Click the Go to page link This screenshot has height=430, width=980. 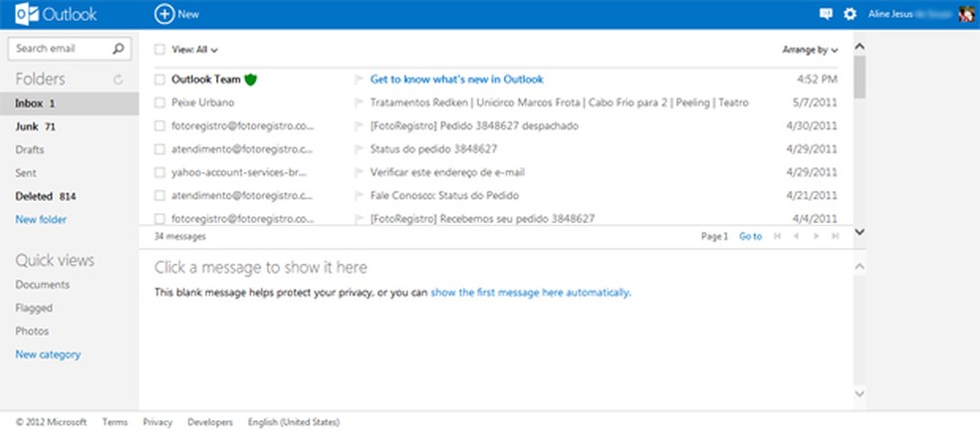click(751, 236)
